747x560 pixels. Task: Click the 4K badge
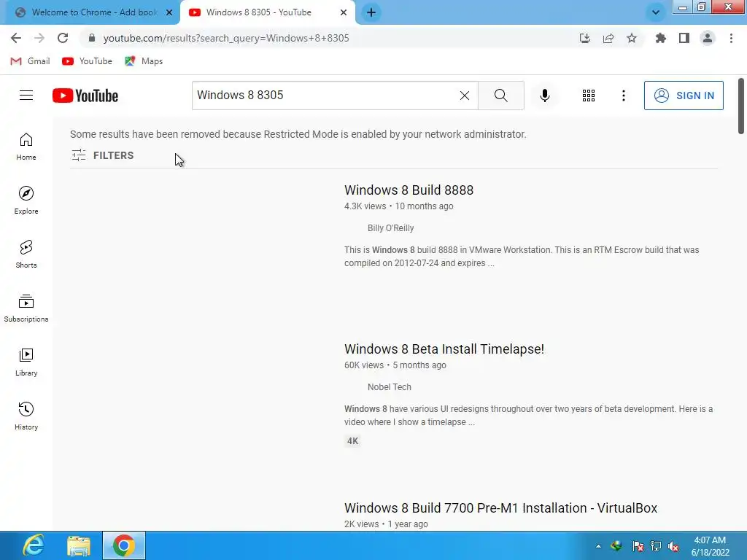(352, 441)
